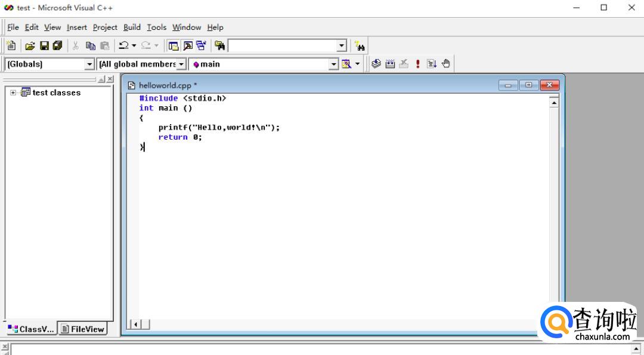
Task: Click the Copy icon in toolbar
Action: coord(91,45)
